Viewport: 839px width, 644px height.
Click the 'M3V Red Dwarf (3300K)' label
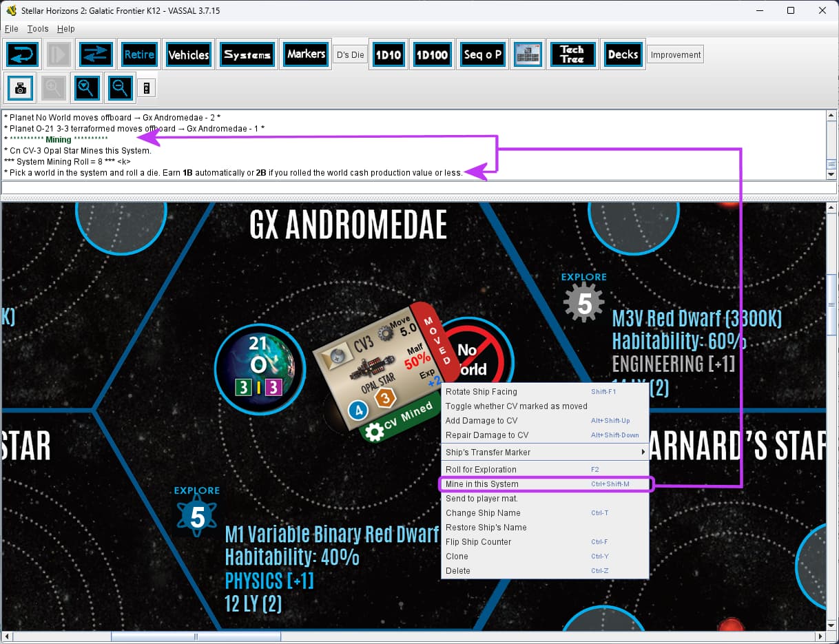(x=697, y=318)
